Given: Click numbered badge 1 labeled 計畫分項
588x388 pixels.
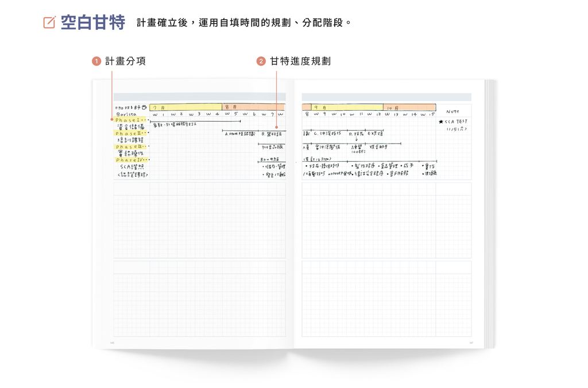Looking at the screenshot, I should (x=95, y=60).
